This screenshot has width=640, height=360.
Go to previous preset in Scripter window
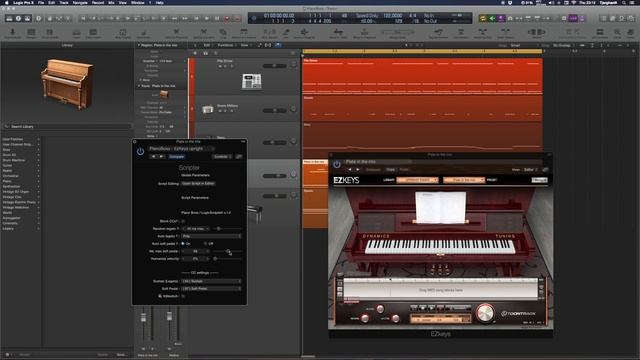(153, 156)
